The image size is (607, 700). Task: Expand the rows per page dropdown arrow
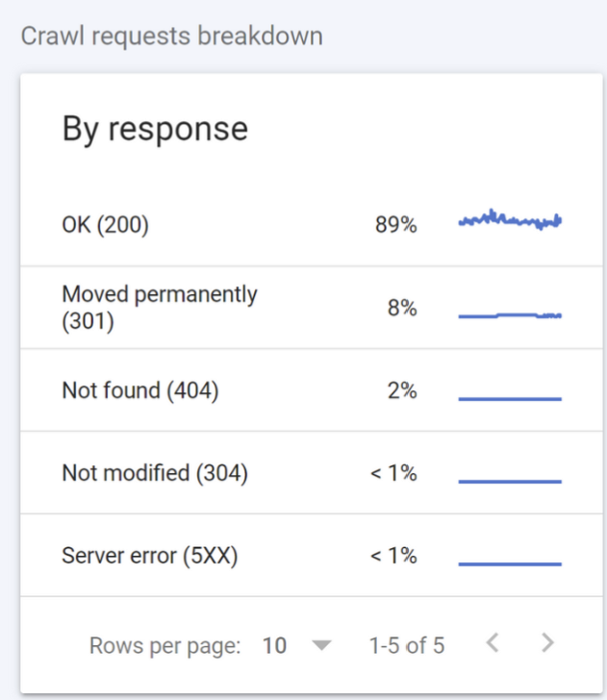[x=321, y=645]
